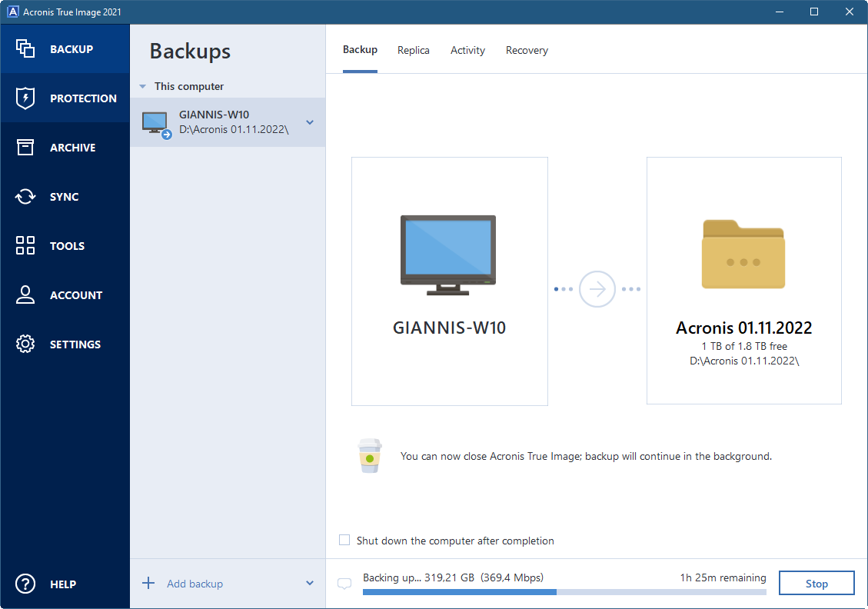Click the circled arrow between source and destination

[597, 289]
